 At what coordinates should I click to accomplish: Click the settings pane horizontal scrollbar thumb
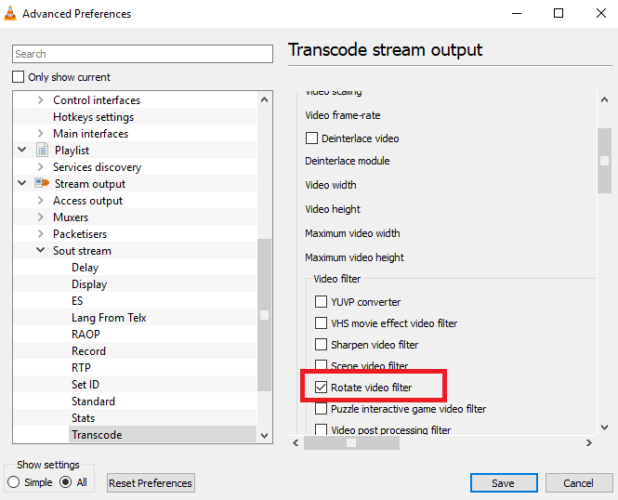[x=352, y=443]
